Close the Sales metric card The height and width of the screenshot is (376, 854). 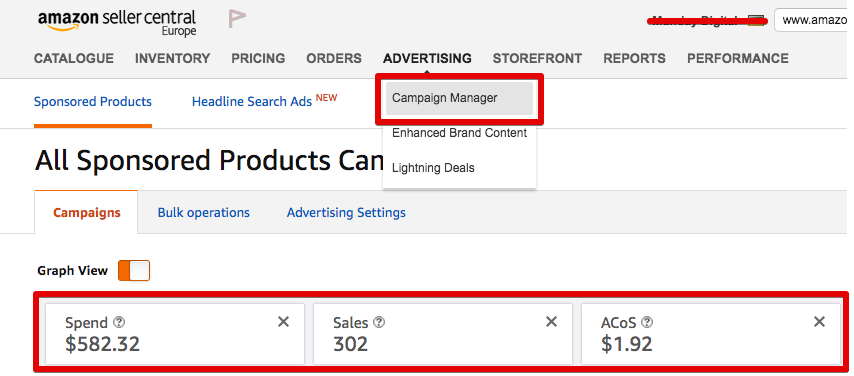click(x=551, y=322)
